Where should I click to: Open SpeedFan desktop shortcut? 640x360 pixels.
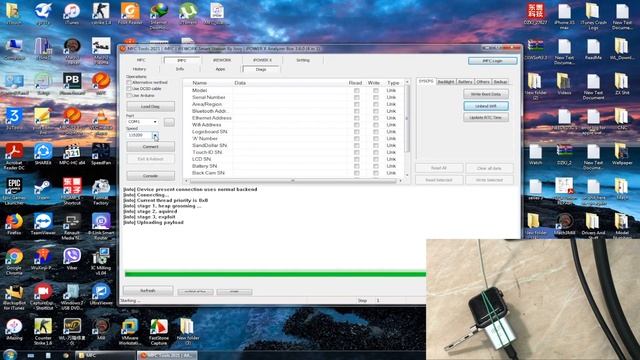[101, 154]
